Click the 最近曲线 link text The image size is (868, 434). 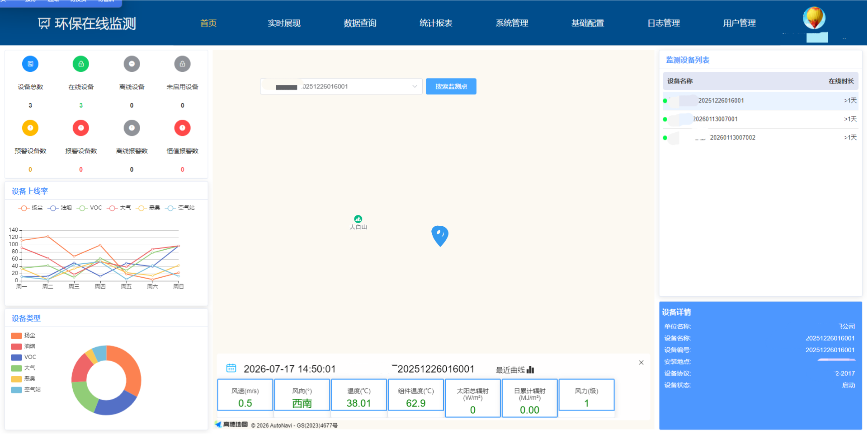point(510,370)
